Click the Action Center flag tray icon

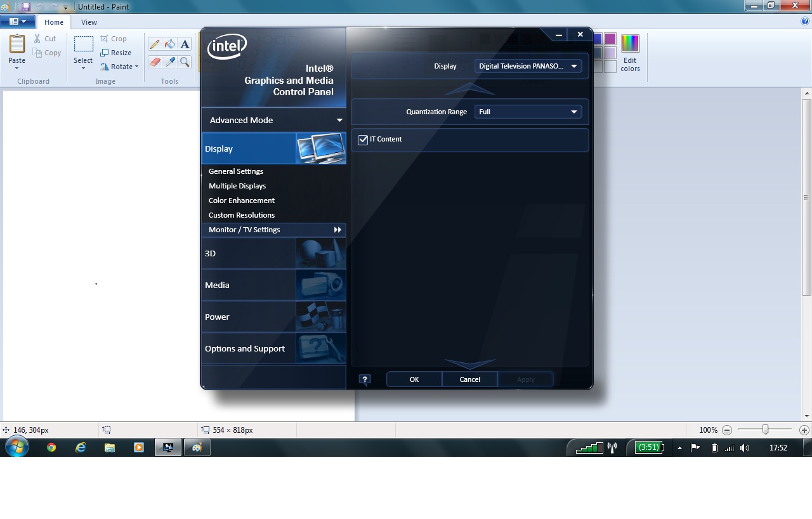(695, 448)
